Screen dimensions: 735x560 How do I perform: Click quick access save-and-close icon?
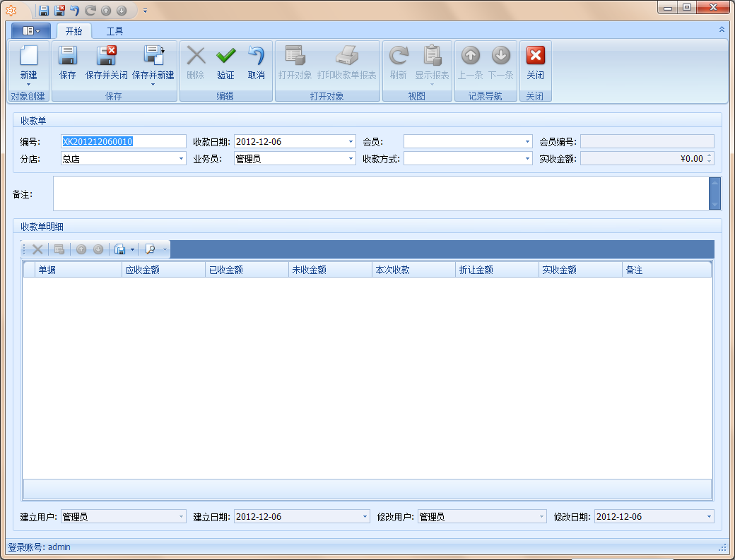[x=59, y=11]
